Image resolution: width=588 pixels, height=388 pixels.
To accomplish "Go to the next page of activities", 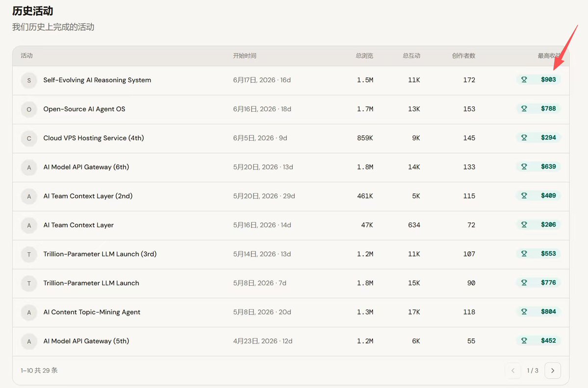I will coord(552,370).
